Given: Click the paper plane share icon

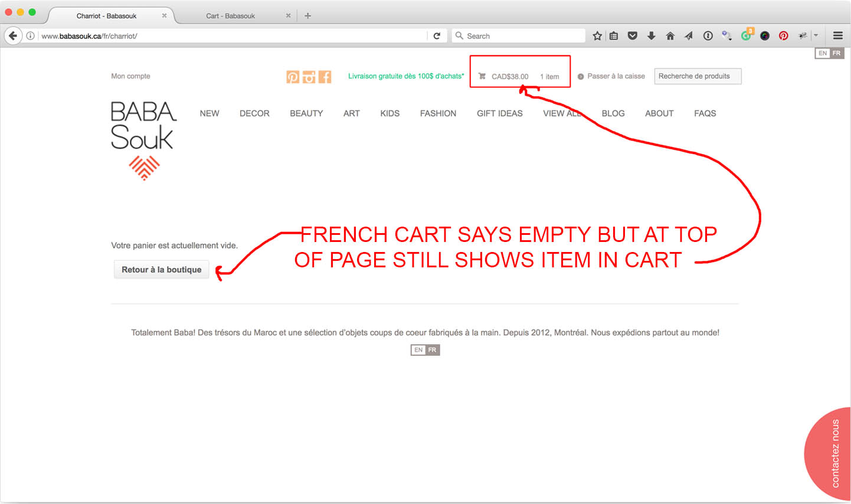Looking at the screenshot, I should (689, 36).
